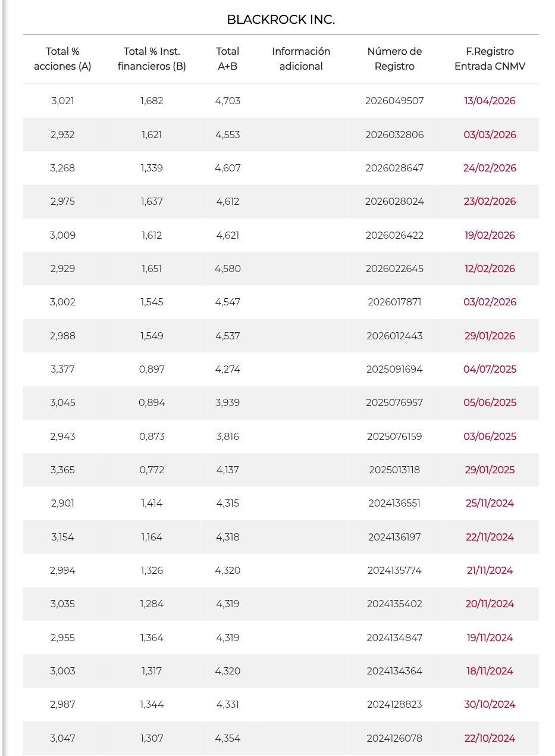The height and width of the screenshot is (756, 555).
Task: Select the 22/11/2024 date link
Action: (490, 537)
